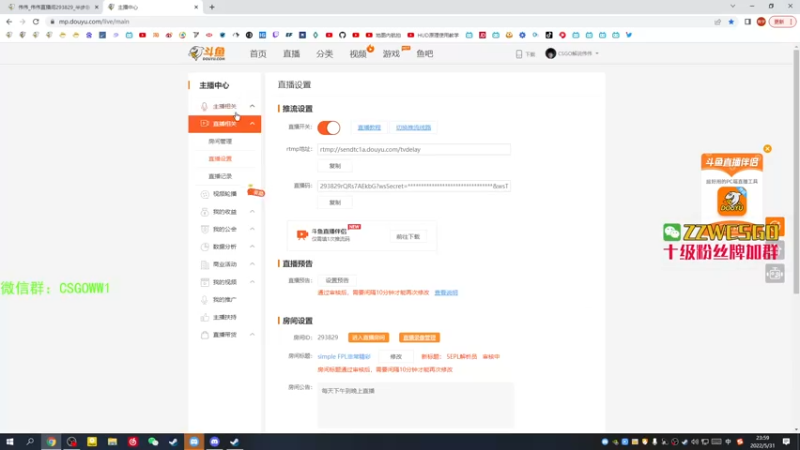Bookmark this page with star icon
The width and height of the screenshot is (800, 450).
point(731,21)
